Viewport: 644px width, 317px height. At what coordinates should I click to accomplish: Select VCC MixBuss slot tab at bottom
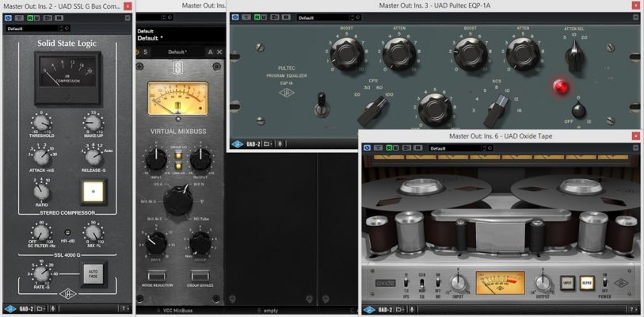point(176,311)
